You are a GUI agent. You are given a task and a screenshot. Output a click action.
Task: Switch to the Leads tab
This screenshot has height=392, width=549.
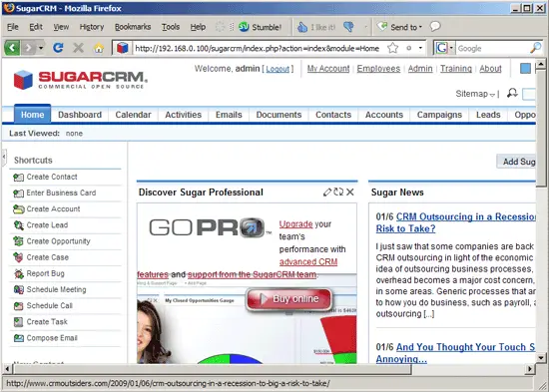click(488, 115)
